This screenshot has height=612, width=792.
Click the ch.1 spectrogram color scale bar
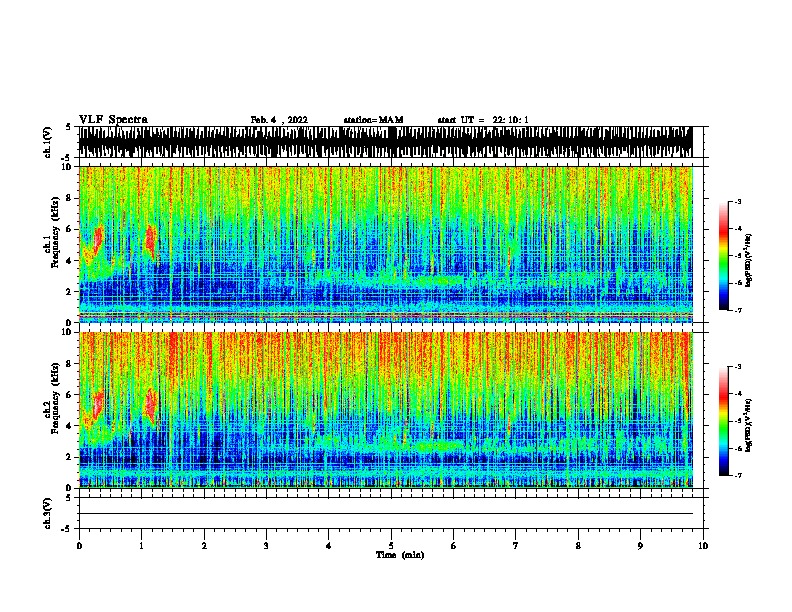click(724, 256)
